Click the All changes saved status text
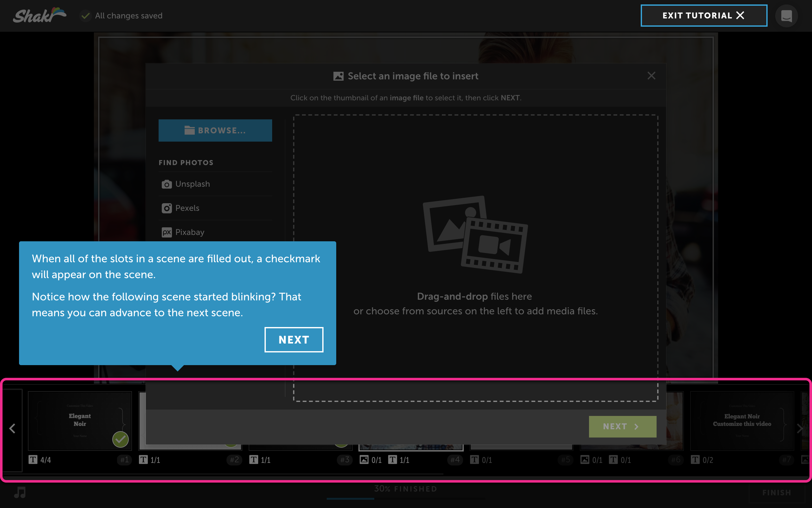 point(128,16)
